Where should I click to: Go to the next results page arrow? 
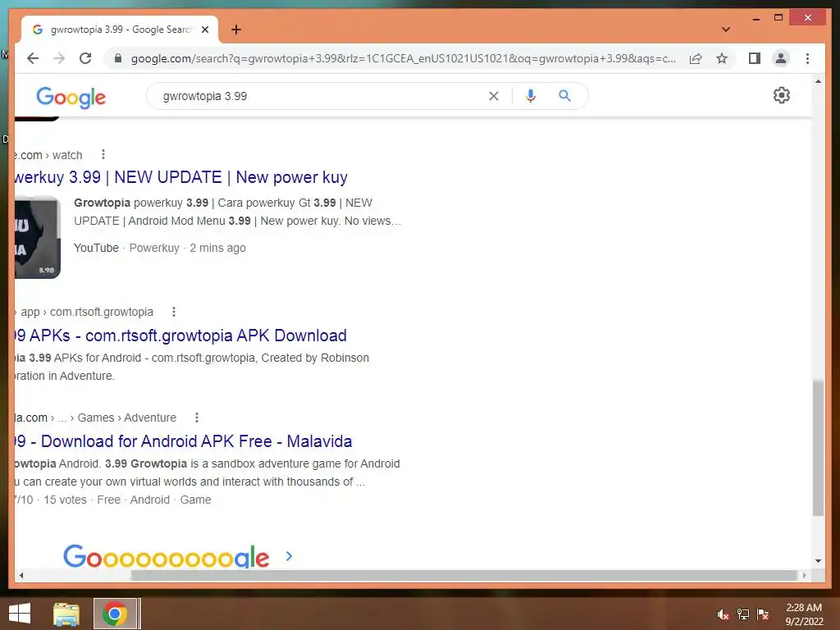click(289, 556)
